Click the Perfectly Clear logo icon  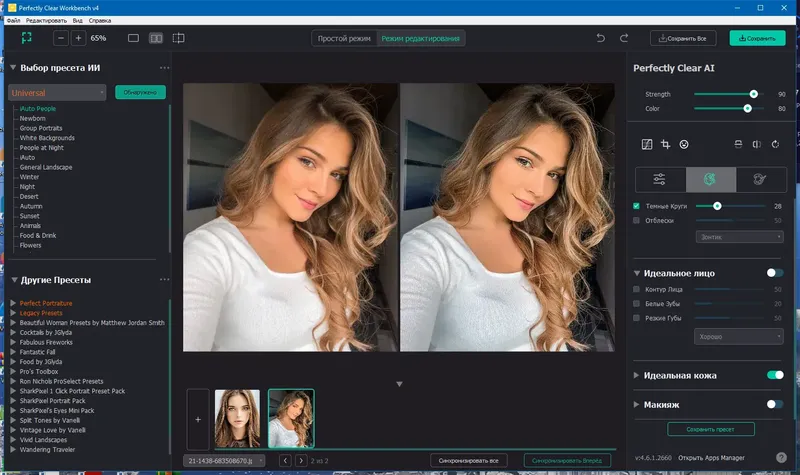click(x=27, y=38)
